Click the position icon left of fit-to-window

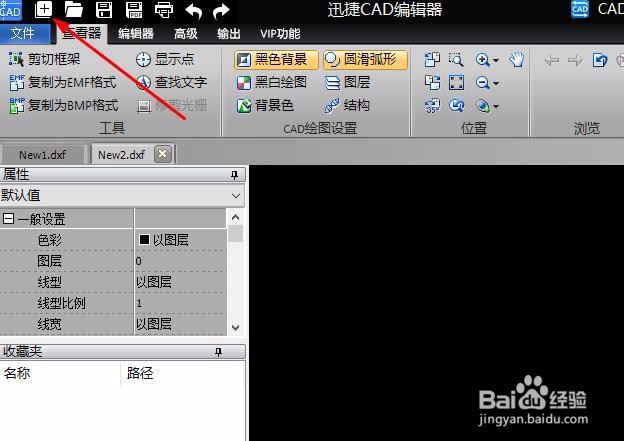tap(432, 83)
